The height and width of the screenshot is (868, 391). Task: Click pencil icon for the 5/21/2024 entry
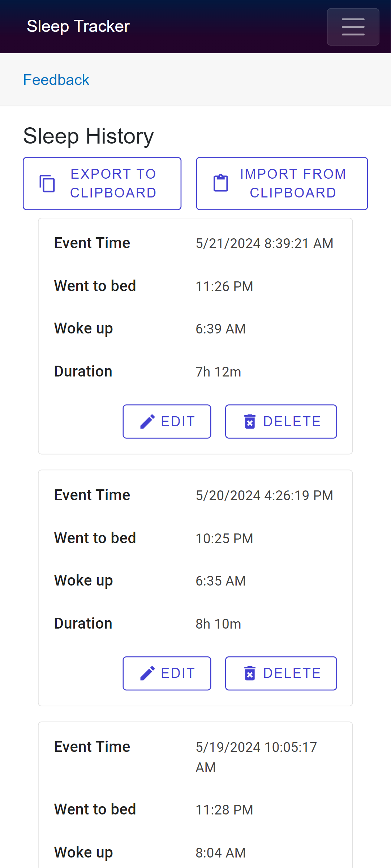point(147,422)
